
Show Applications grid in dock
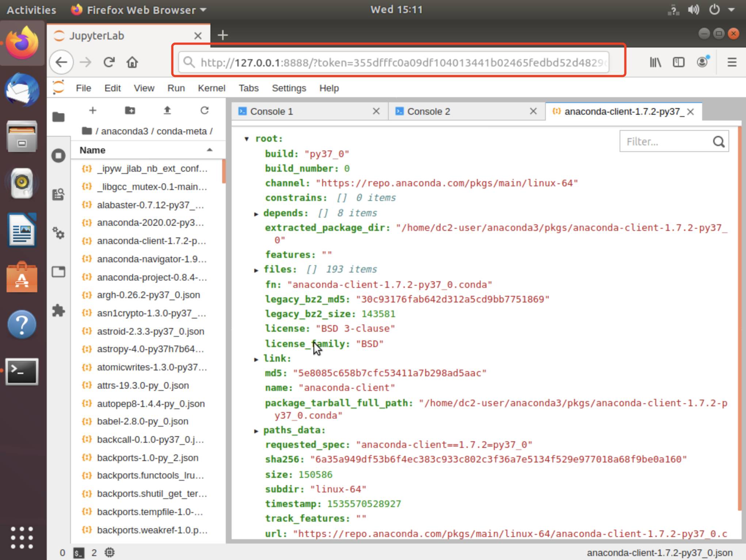(22, 538)
